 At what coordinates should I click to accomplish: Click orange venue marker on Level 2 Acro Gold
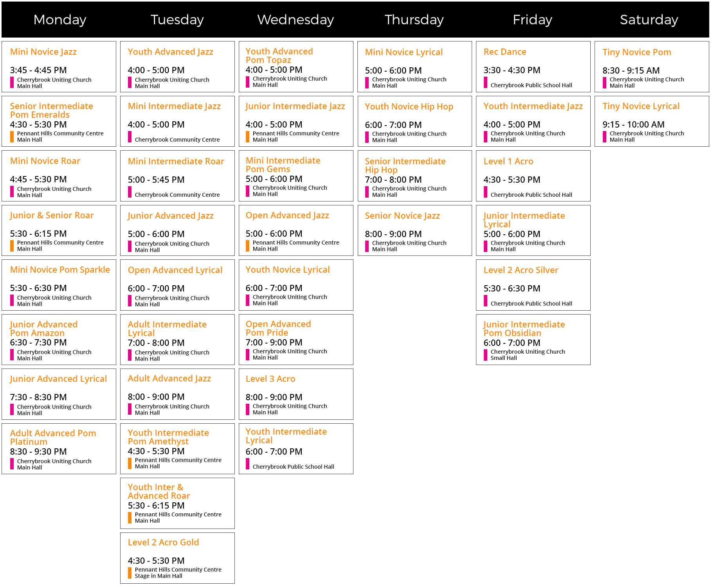pos(130,573)
